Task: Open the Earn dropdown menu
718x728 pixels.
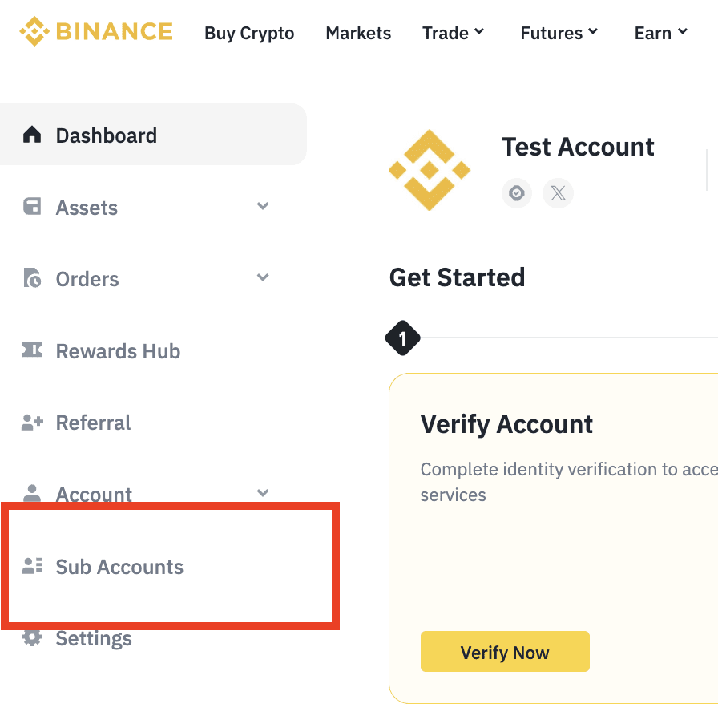Action: (x=661, y=33)
